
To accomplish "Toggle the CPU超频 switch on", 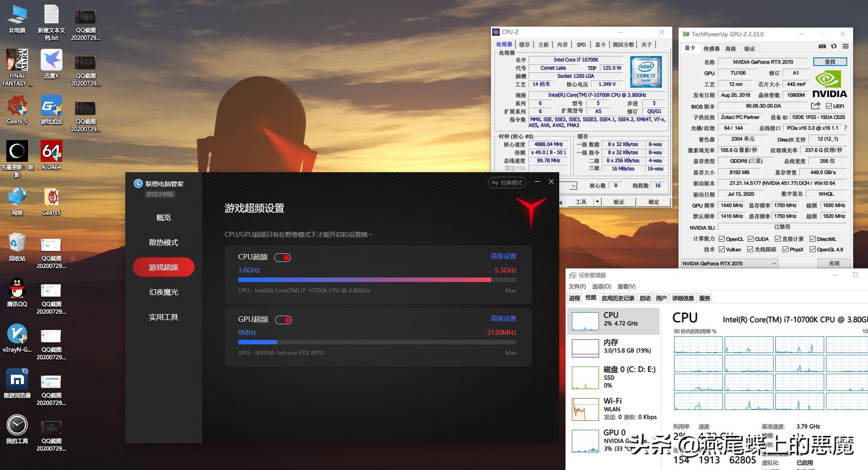I will (x=283, y=257).
